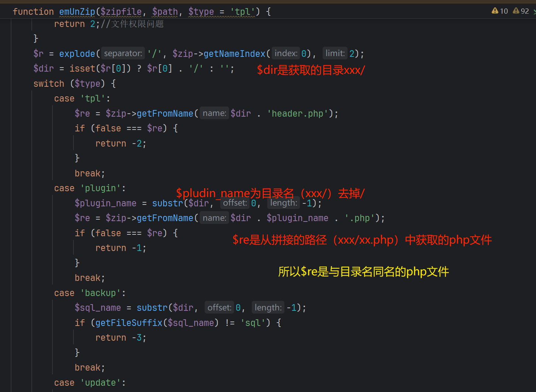The width and height of the screenshot is (536, 392).
Task: Click 'name:' hint on the header.php line
Action: click(x=214, y=113)
